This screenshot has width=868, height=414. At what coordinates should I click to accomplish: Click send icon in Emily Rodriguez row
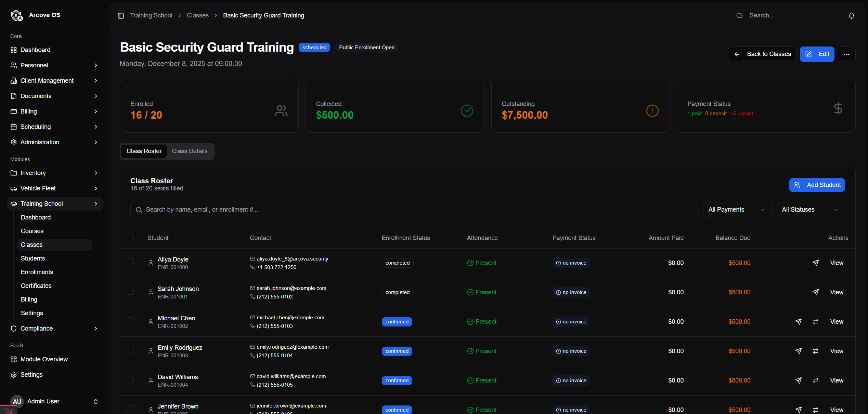(x=799, y=351)
